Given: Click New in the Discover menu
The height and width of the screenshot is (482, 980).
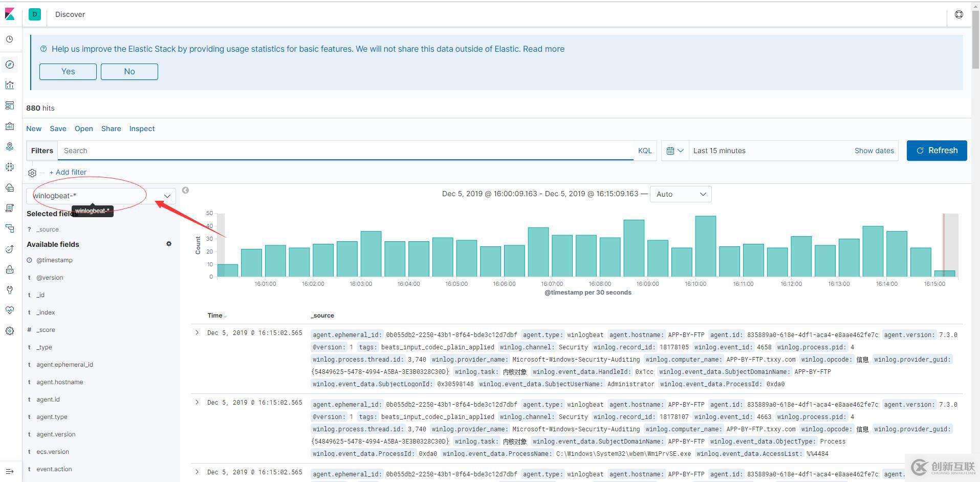Looking at the screenshot, I should click(34, 129).
